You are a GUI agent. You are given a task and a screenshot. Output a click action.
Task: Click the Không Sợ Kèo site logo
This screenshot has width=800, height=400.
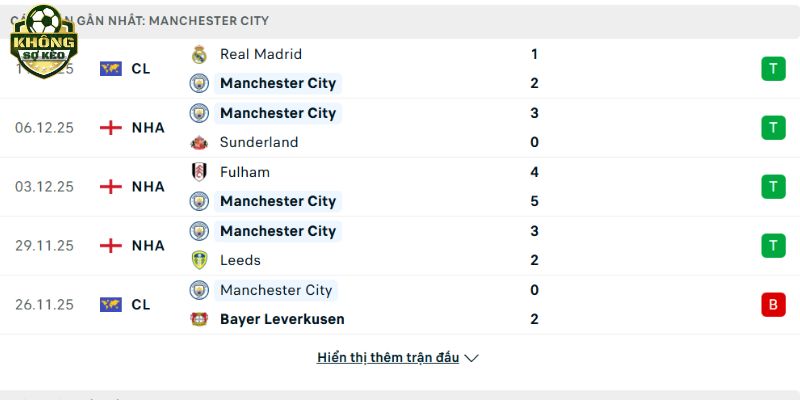tap(43, 40)
